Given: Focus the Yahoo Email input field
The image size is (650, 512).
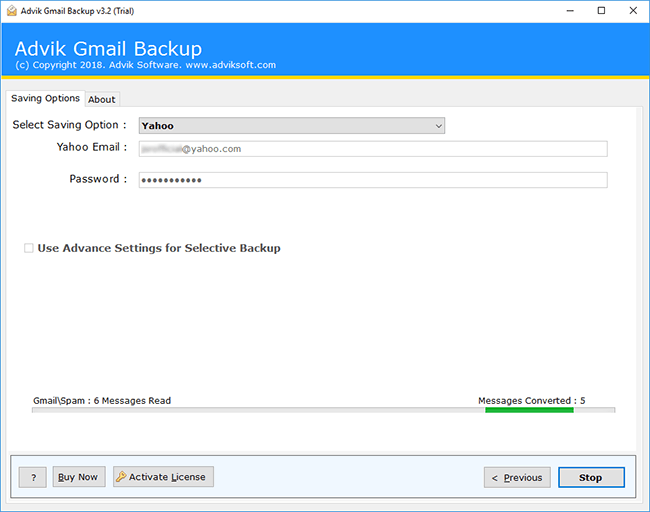Looking at the screenshot, I should (373, 149).
